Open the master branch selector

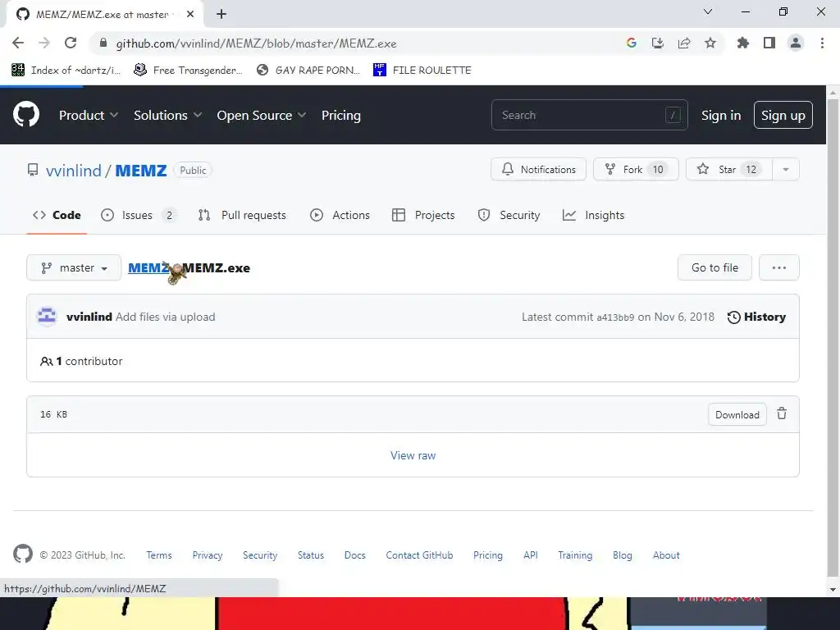tap(74, 267)
